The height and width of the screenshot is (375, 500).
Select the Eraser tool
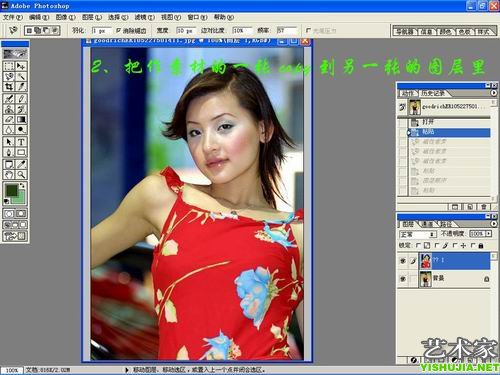coord(9,119)
